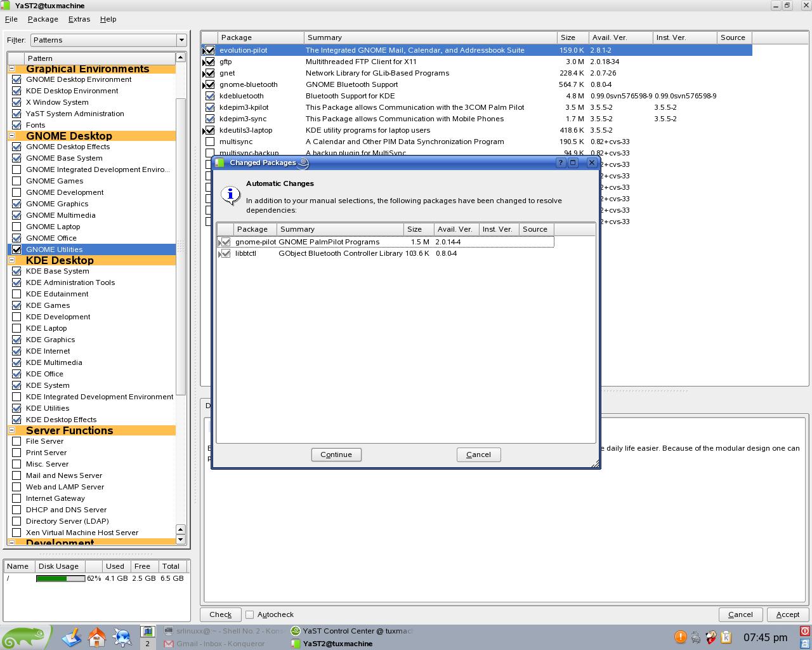Click the Check button
Viewport: 812px width, 650px height.
point(220,614)
